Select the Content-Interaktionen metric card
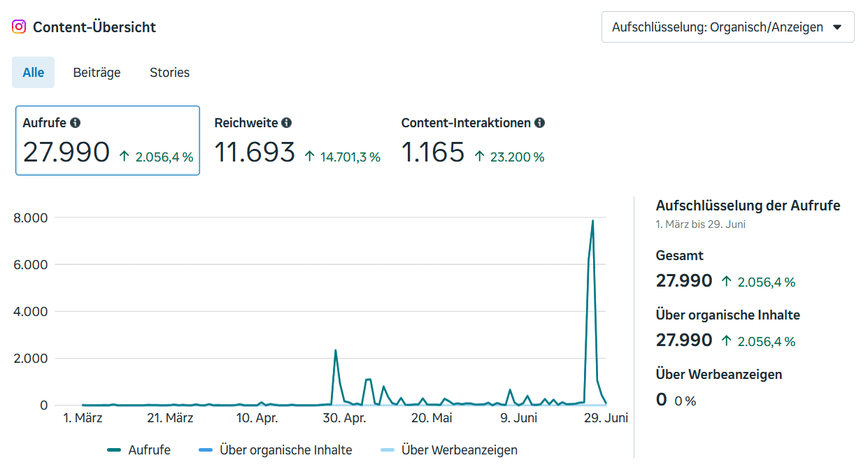The image size is (868, 467). (x=474, y=141)
